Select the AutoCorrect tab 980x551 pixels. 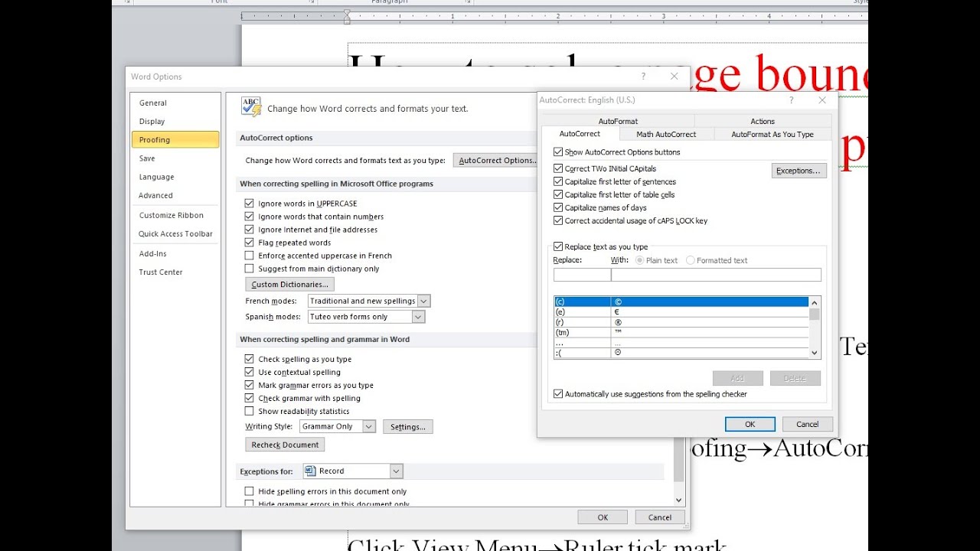click(x=580, y=134)
